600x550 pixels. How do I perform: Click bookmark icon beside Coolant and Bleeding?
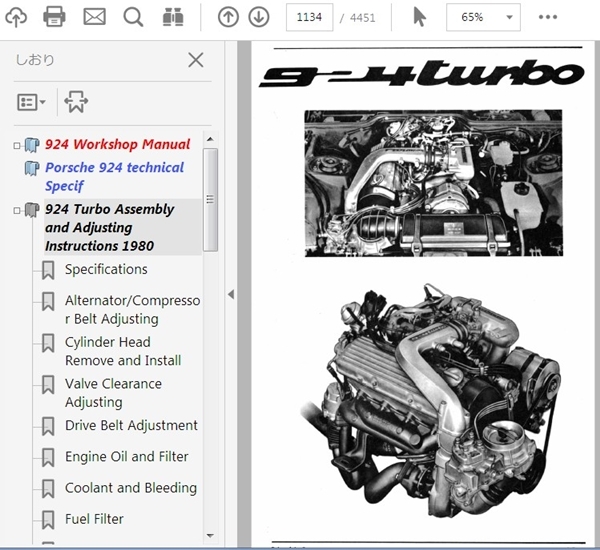click(x=48, y=489)
